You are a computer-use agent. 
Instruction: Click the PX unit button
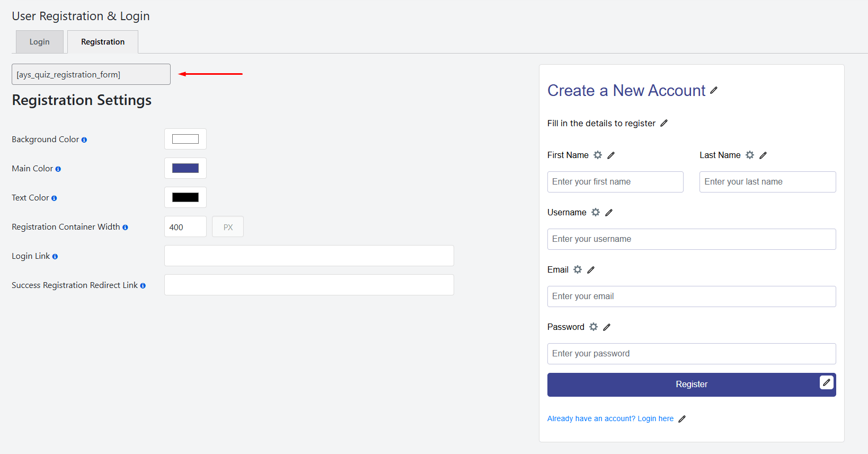coord(228,226)
